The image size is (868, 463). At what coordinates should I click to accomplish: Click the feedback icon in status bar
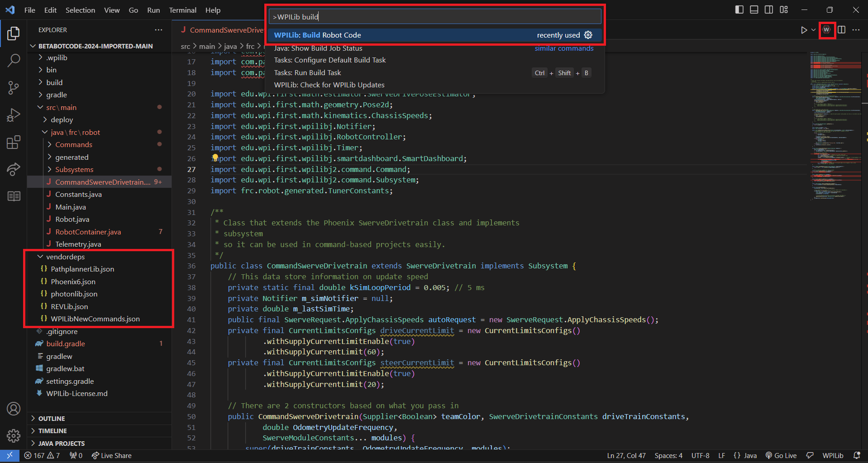(x=810, y=456)
